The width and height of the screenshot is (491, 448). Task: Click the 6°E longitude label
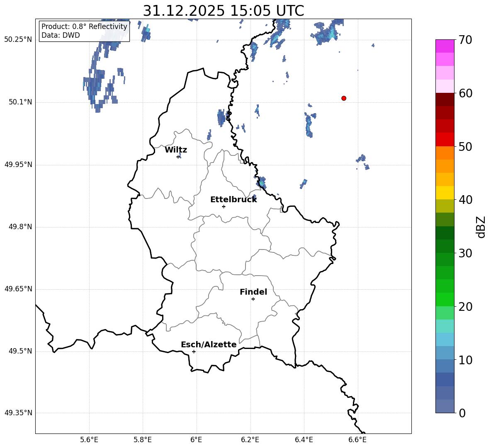[x=196, y=440]
